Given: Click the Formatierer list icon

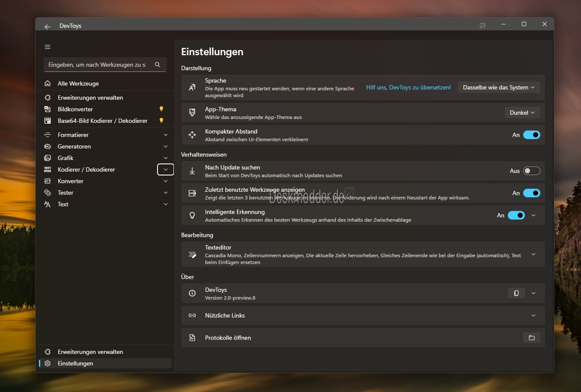Looking at the screenshot, I should 48,135.
